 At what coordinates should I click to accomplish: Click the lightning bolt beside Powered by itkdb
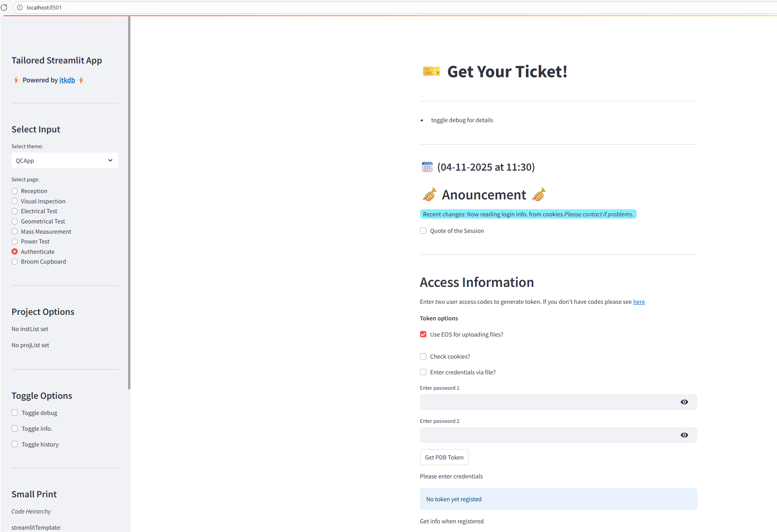tap(16, 80)
